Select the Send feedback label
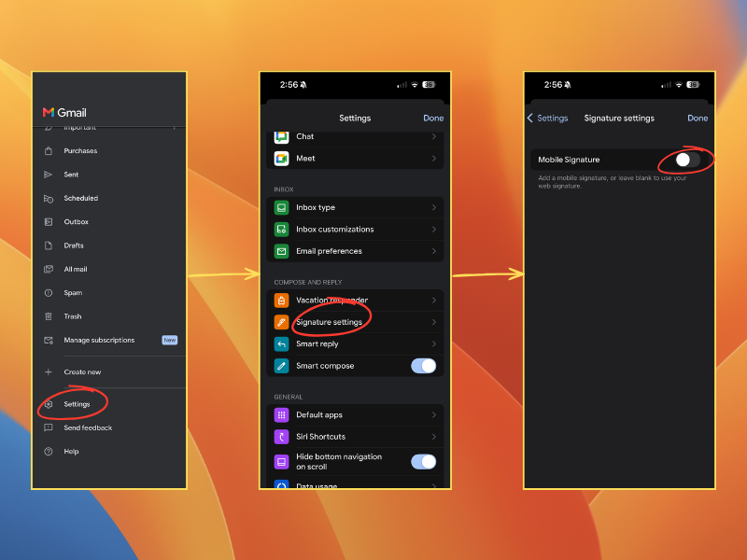 point(88,427)
